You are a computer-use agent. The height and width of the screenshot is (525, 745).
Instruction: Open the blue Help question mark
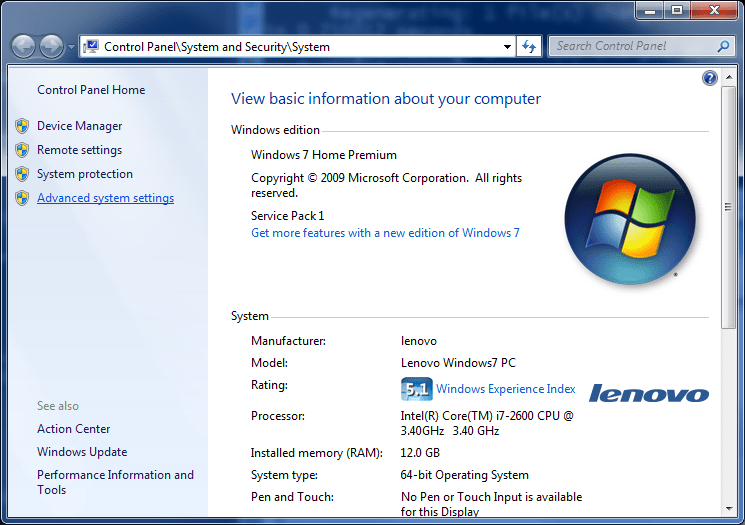(x=709, y=78)
